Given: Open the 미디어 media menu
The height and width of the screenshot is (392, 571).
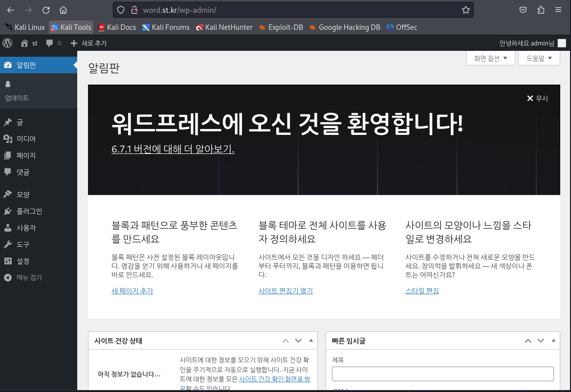Looking at the screenshot, I should coord(39,139).
